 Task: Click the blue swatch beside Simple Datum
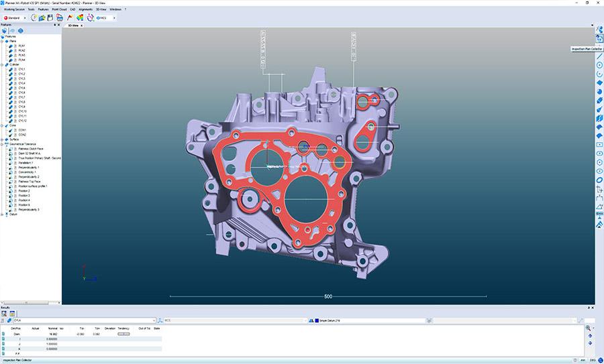pyautogui.click(x=317, y=320)
